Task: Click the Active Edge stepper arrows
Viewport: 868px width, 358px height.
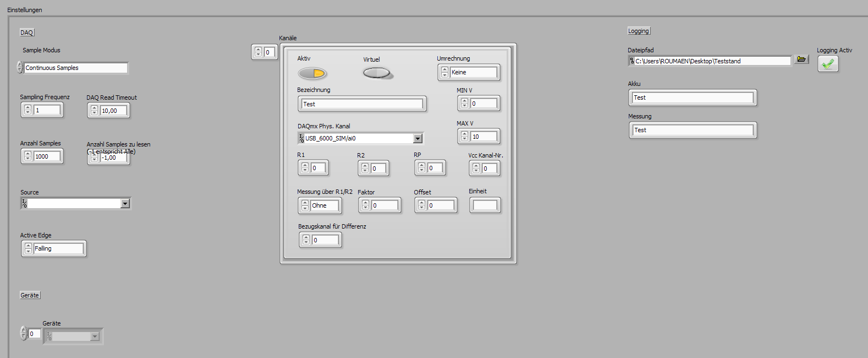Action: [29, 248]
